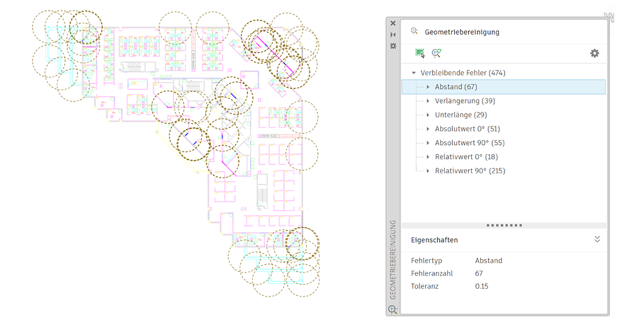Toggle auto-hide of the palette
644x322 pixels.
point(393,35)
